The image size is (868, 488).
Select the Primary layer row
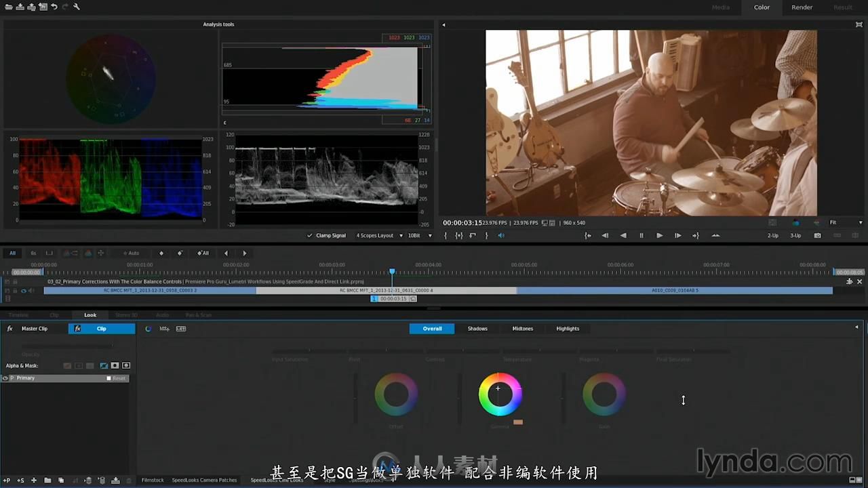click(65, 378)
